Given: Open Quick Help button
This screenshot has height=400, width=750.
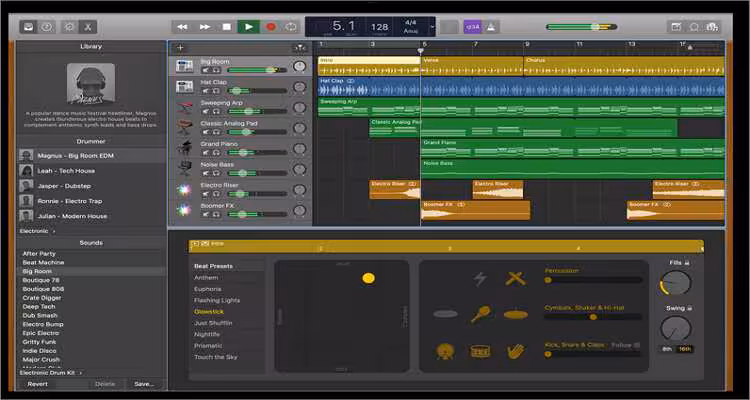Looking at the screenshot, I should pyautogui.click(x=46, y=27).
